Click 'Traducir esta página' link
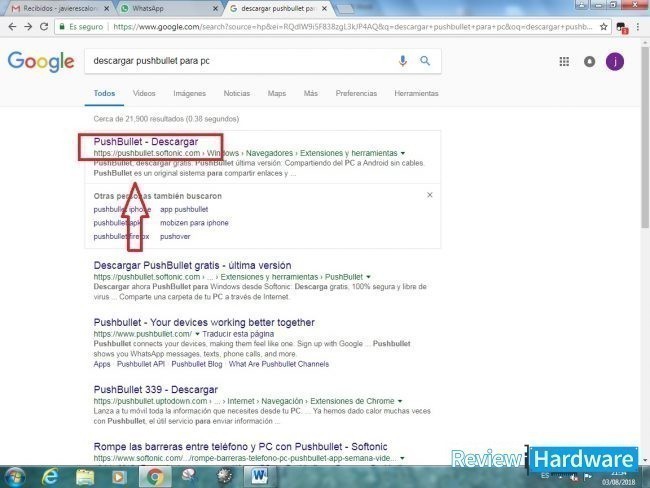Screen dimensions: 650x488 click(x=238, y=334)
